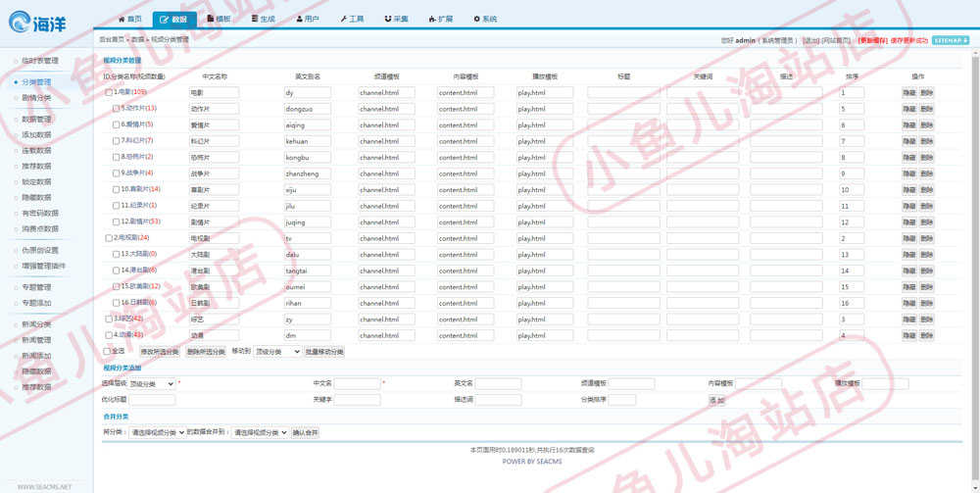Open the 首页 home nav item

130,20
